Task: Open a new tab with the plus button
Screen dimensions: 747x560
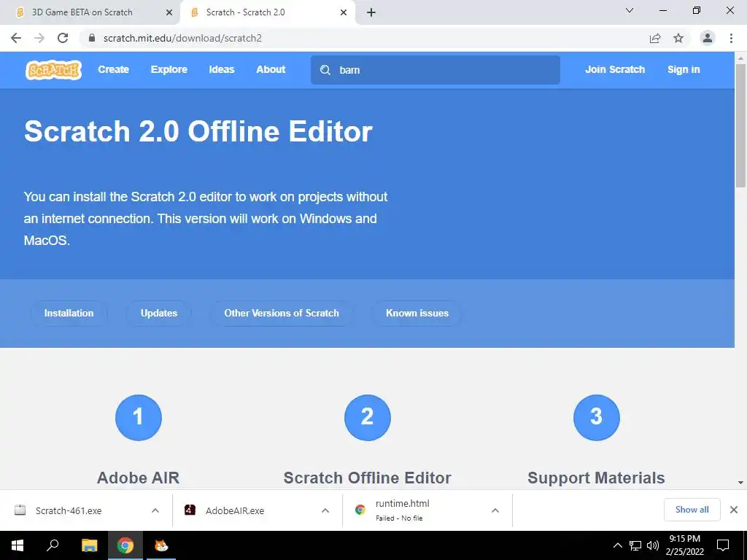Action: click(371, 12)
